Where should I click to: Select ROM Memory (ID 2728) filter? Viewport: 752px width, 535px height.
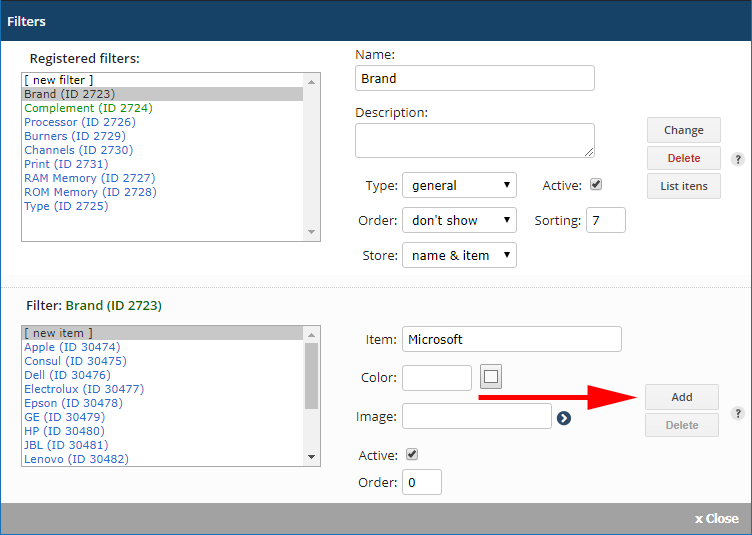(163, 192)
